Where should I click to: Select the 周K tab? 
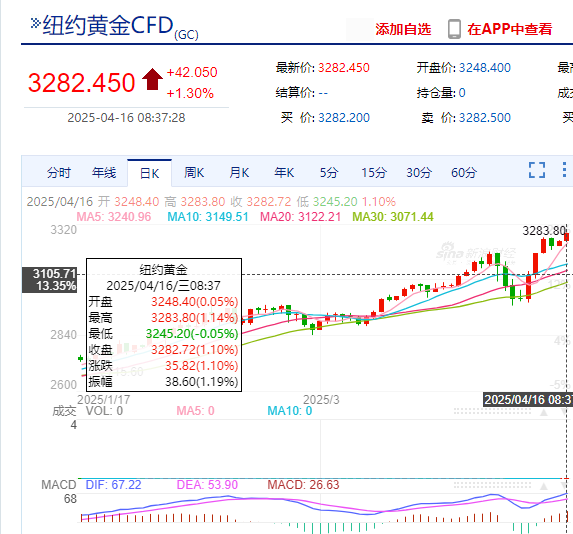point(194,173)
